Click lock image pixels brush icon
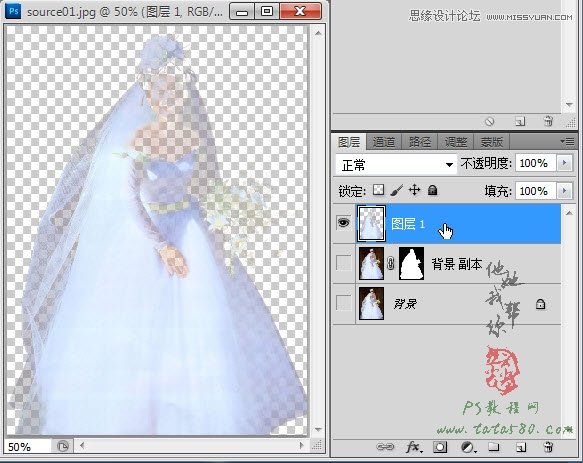This screenshot has width=583, height=463. pos(397,190)
